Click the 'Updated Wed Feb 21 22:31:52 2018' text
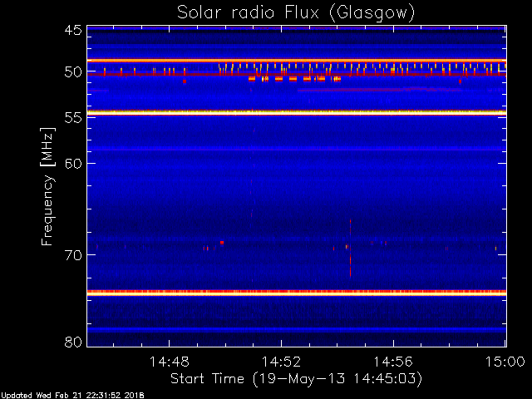The image size is (532, 399). tap(72, 396)
